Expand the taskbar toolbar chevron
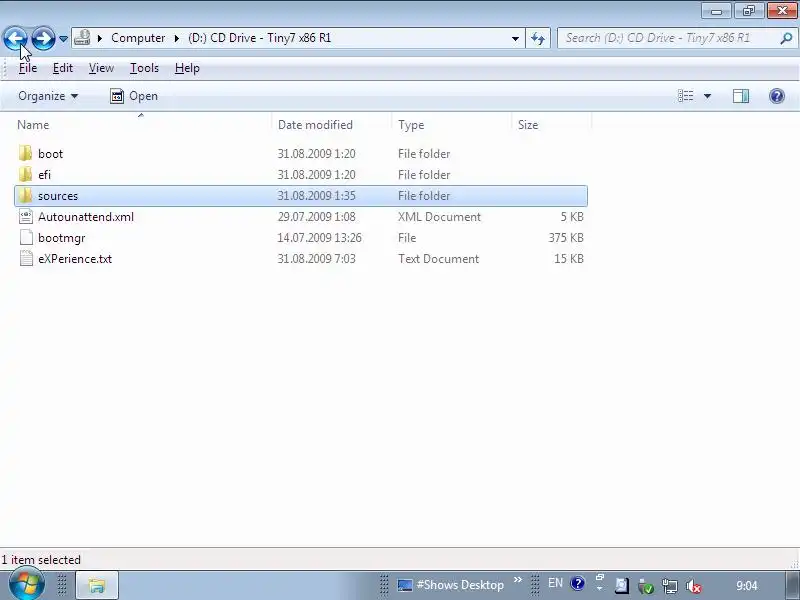Viewport: 800px width, 600px height. point(517,580)
